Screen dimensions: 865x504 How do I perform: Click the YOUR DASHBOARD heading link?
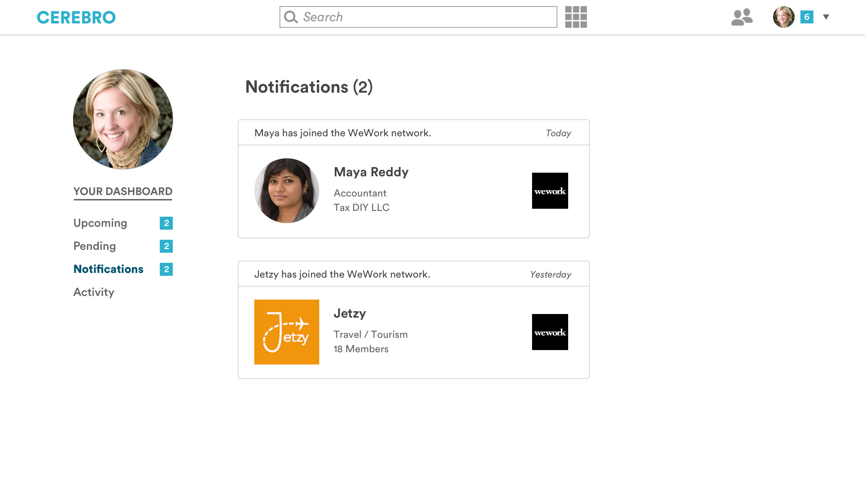click(x=123, y=191)
